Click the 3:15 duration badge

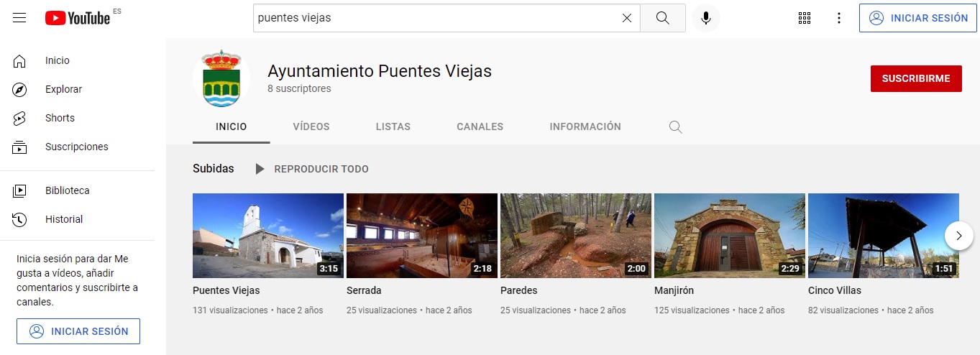coord(329,269)
